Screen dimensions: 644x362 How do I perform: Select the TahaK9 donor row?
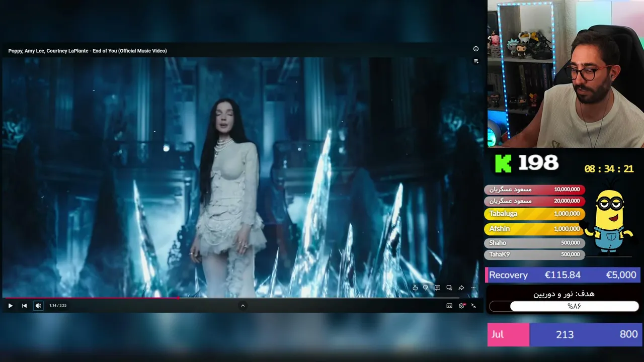[x=534, y=254]
